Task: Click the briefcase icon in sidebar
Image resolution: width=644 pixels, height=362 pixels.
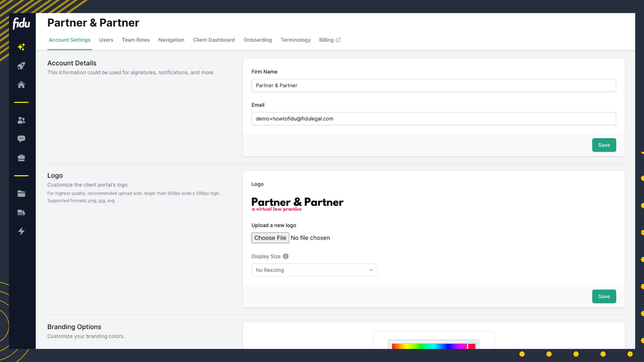Action: pos(21,158)
